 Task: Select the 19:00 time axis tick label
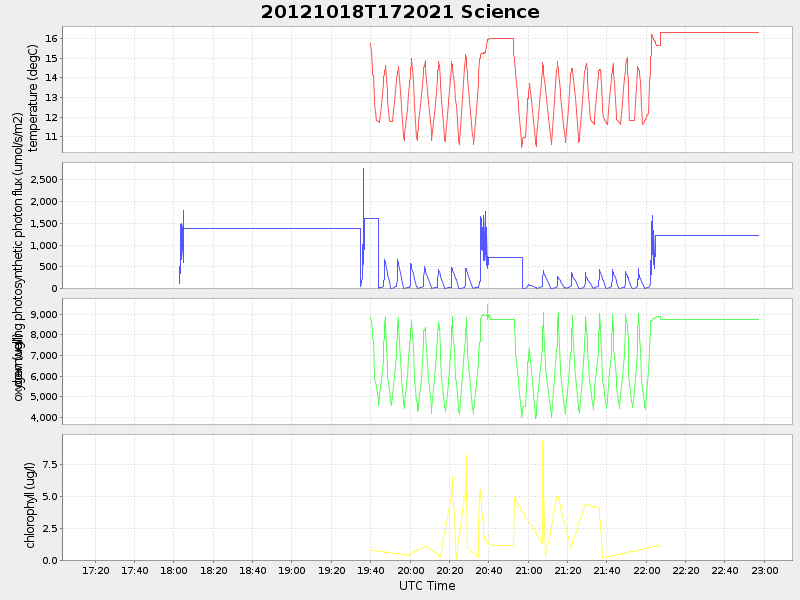click(x=292, y=571)
